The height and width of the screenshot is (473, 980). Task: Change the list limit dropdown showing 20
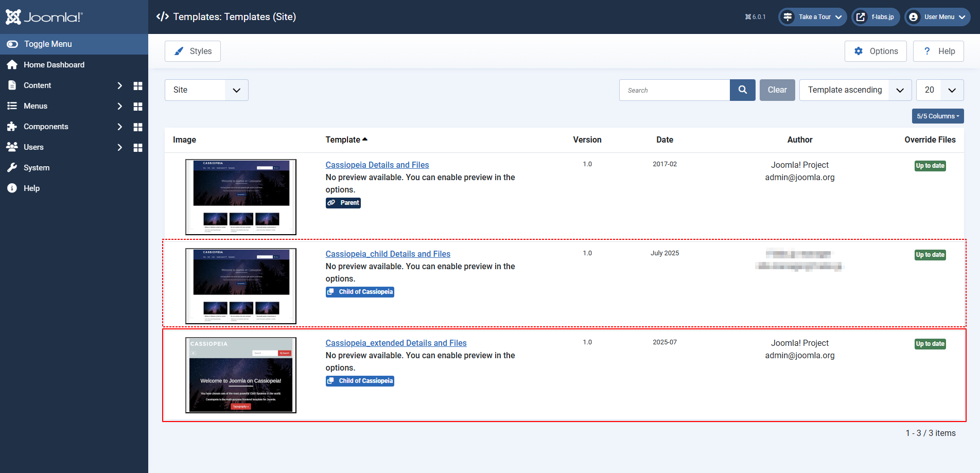939,90
